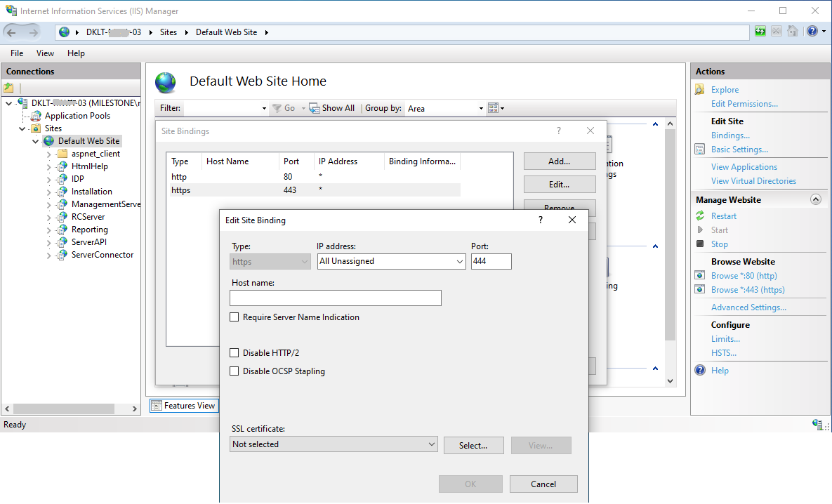Open the File menu
The width and height of the screenshot is (832, 504).
[17, 53]
